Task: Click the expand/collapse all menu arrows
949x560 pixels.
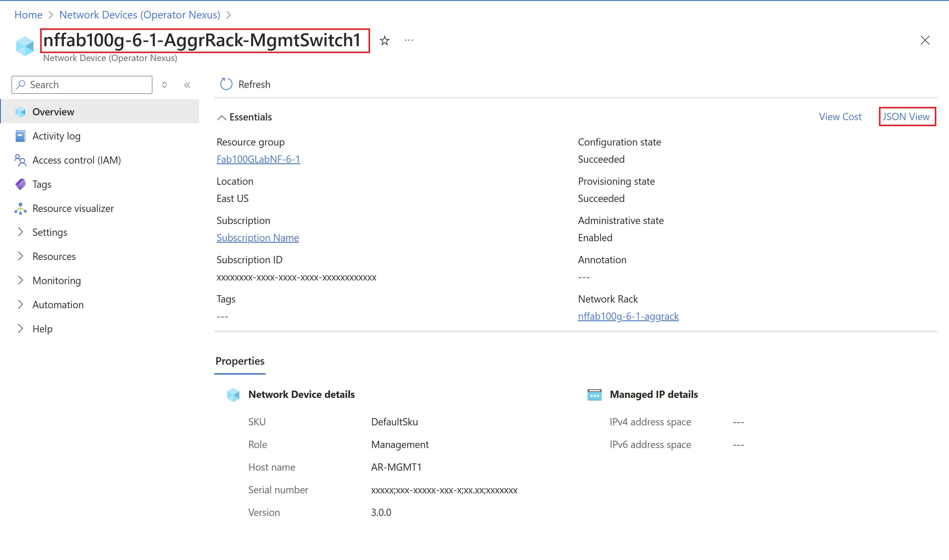Action: (x=165, y=85)
